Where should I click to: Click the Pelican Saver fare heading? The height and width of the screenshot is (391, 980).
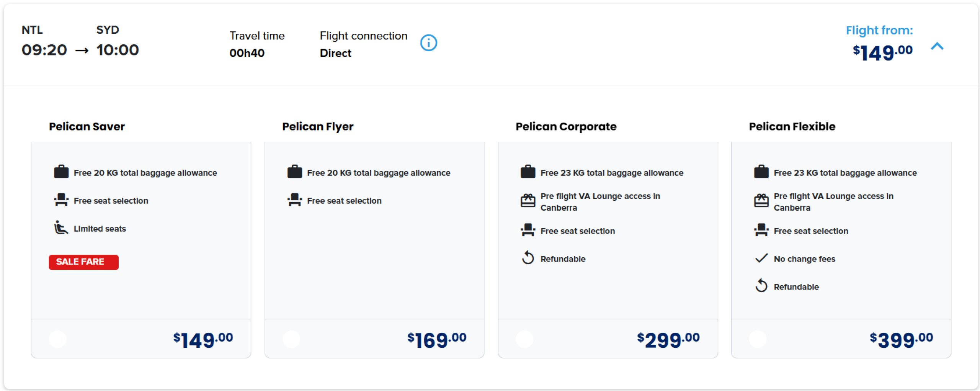[x=87, y=126]
